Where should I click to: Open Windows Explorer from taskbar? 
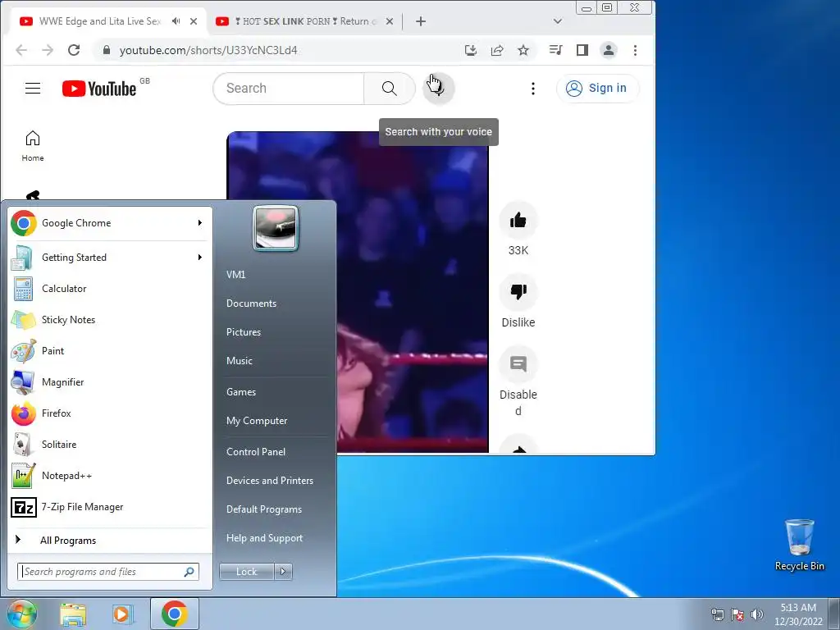[x=73, y=614]
